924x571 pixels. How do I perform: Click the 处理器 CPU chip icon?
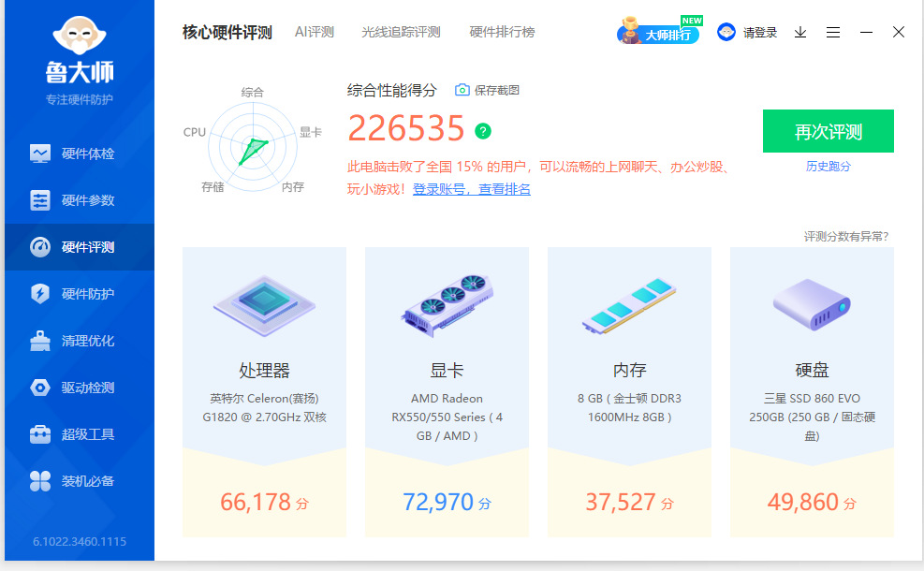click(x=264, y=305)
